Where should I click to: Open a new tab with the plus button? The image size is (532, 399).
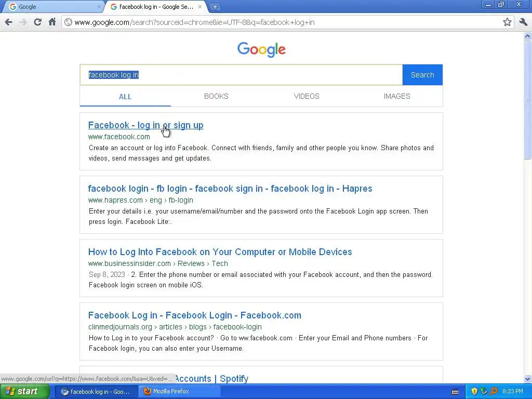(215, 6)
